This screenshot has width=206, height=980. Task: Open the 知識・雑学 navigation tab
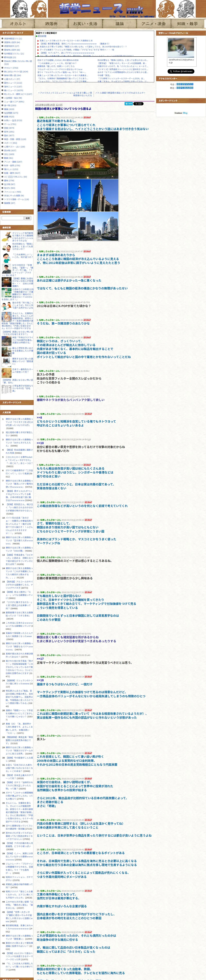pyautogui.click(x=187, y=24)
